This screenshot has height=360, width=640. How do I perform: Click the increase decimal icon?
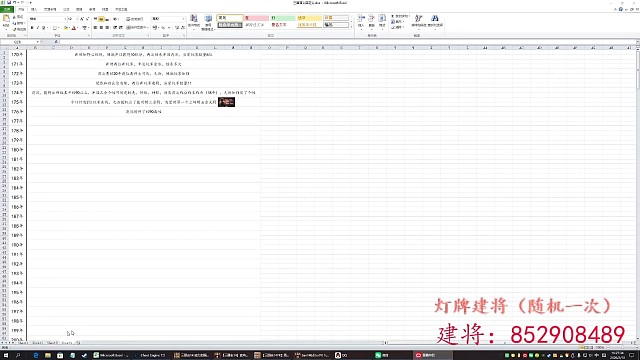(x=177, y=28)
